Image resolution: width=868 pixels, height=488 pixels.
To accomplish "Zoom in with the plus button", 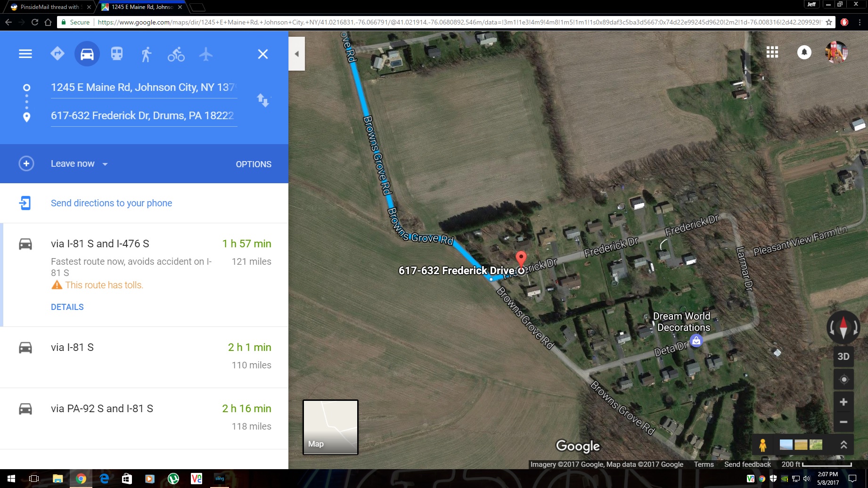I will [x=843, y=402].
